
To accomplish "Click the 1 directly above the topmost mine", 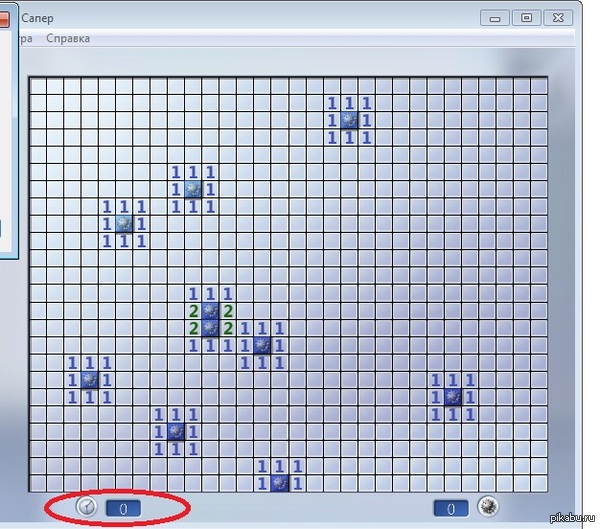I will 349,103.
